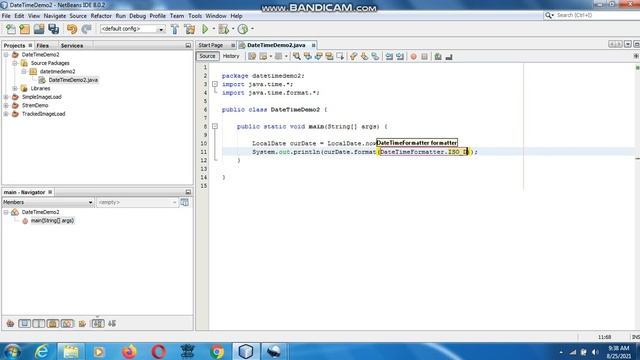640x360 pixels.
Task: Click the Save All toolbar icon
Action: [x=53, y=29]
